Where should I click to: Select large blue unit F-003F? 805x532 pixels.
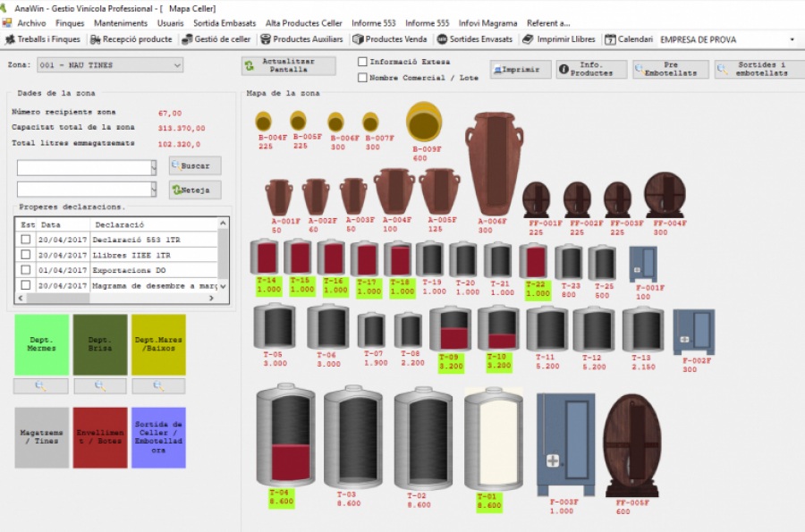coord(566,444)
